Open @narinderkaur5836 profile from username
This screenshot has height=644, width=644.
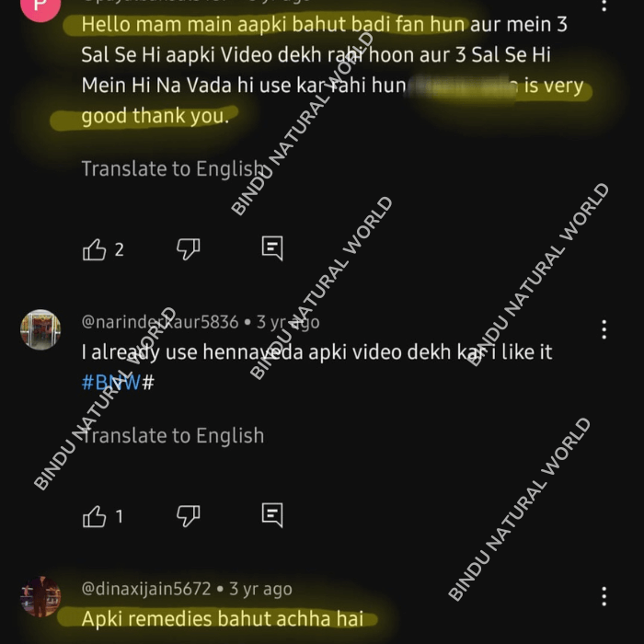click(x=160, y=322)
